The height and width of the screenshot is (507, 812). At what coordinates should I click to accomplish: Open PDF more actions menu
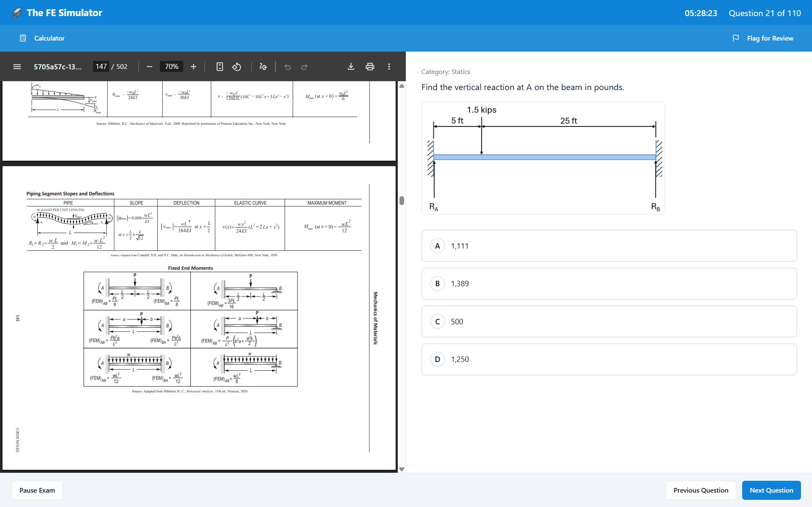[389, 66]
